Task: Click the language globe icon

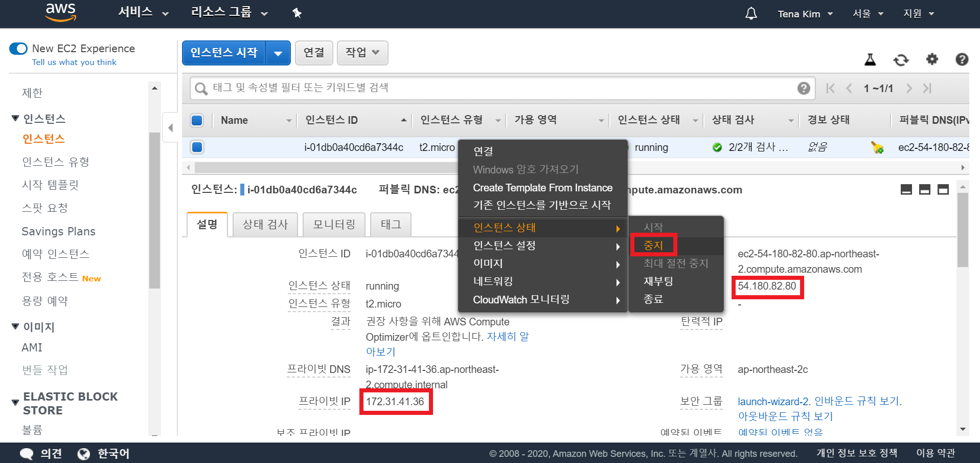Action: pyautogui.click(x=83, y=454)
